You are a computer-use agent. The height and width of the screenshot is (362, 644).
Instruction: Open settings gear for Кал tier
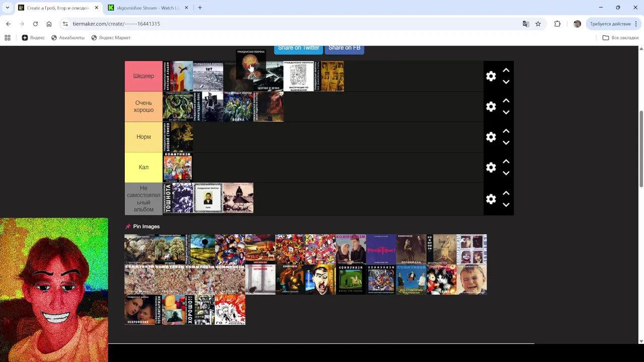click(x=491, y=167)
